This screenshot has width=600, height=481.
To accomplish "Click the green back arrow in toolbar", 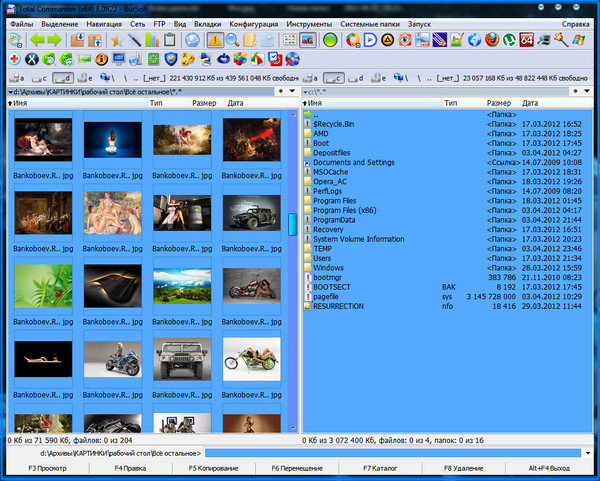I will pyautogui.click(x=36, y=41).
